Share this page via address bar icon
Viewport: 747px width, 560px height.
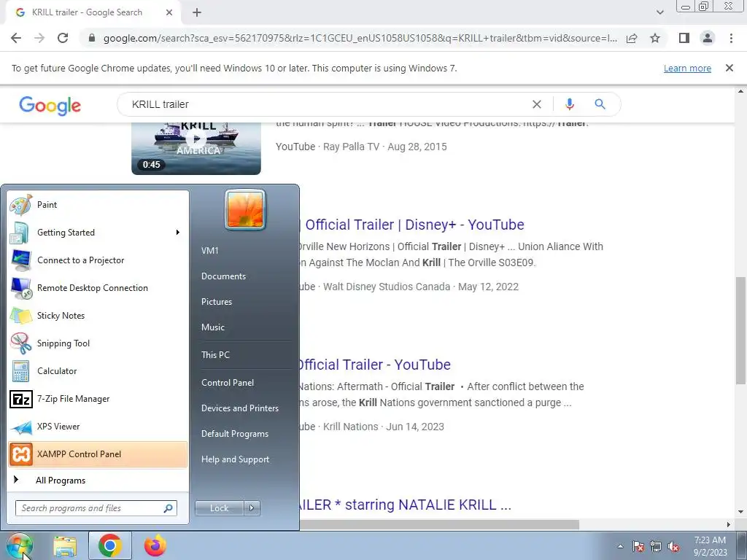pyautogui.click(x=632, y=38)
